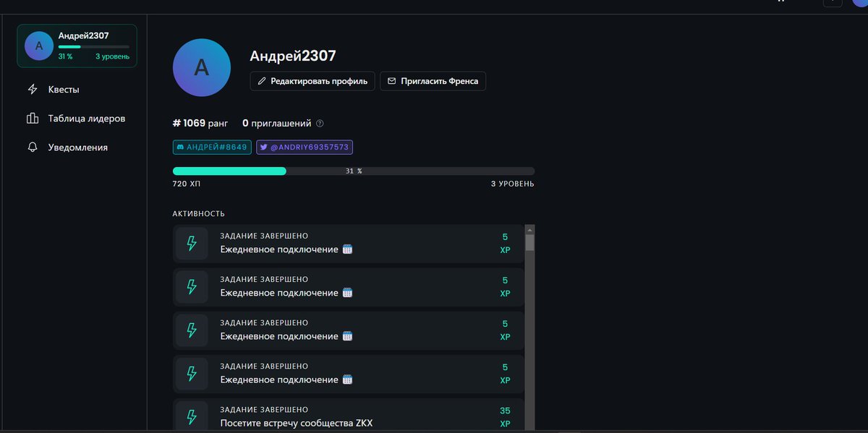Click 3 уровень text in sidebar card

(x=112, y=56)
